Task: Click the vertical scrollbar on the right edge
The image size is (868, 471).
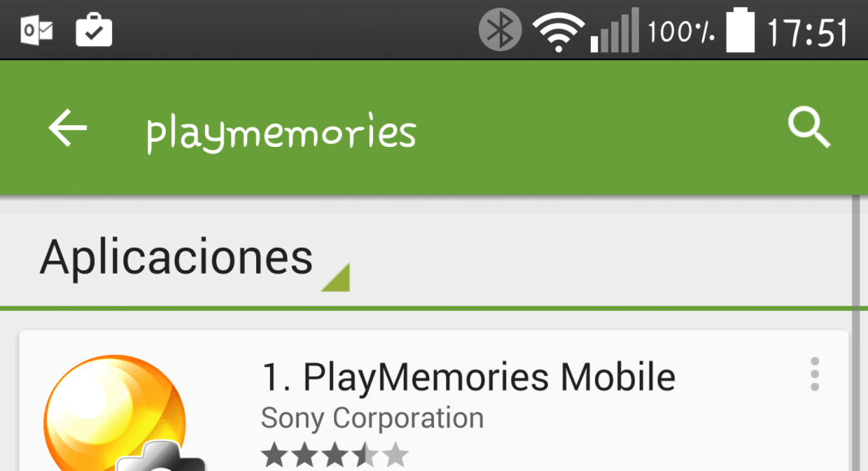Action: [x=856, y=333]
